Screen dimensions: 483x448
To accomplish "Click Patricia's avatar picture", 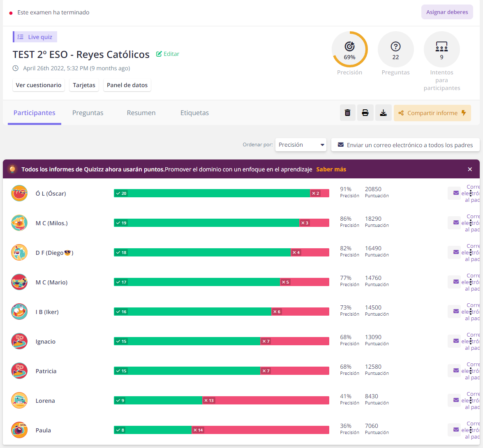I will click(19, 371).
